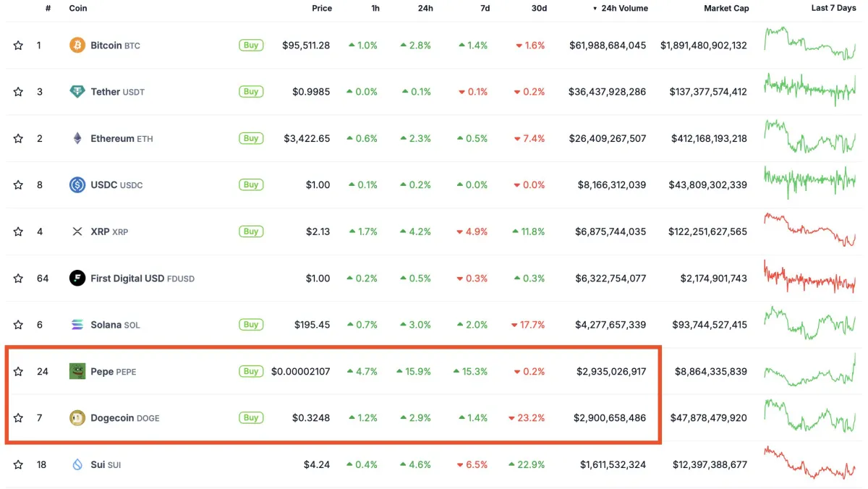Screen dimensions: 868x489
Task: Toggle favorite star for Solana
Action: [x=18, y=325]
